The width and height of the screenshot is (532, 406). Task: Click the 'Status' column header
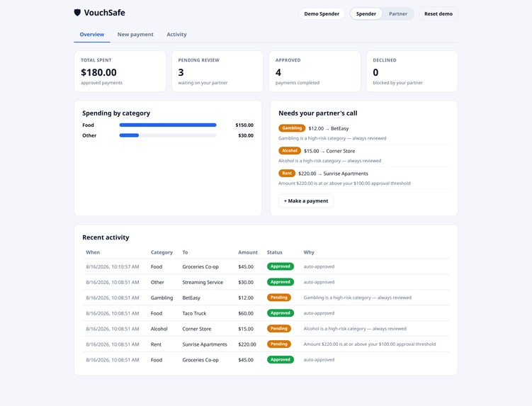(x=274, y=252)
